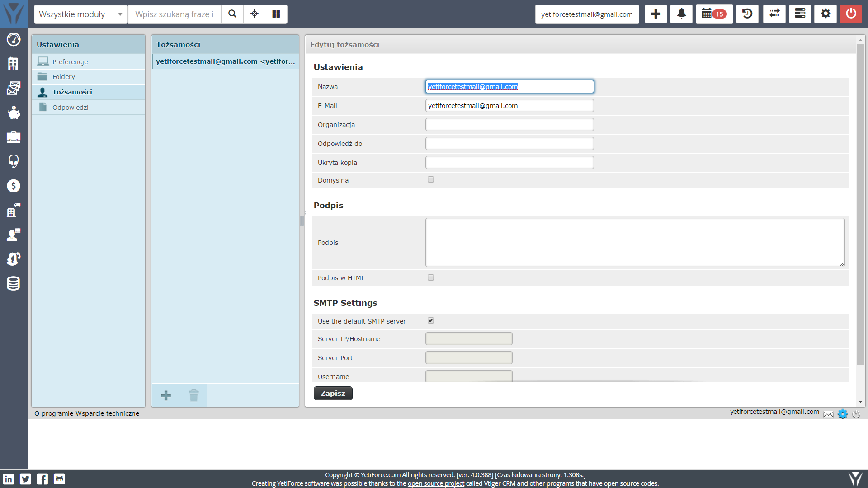Click the yetiforcetestmail@gmail.com header button

(587, 14)
